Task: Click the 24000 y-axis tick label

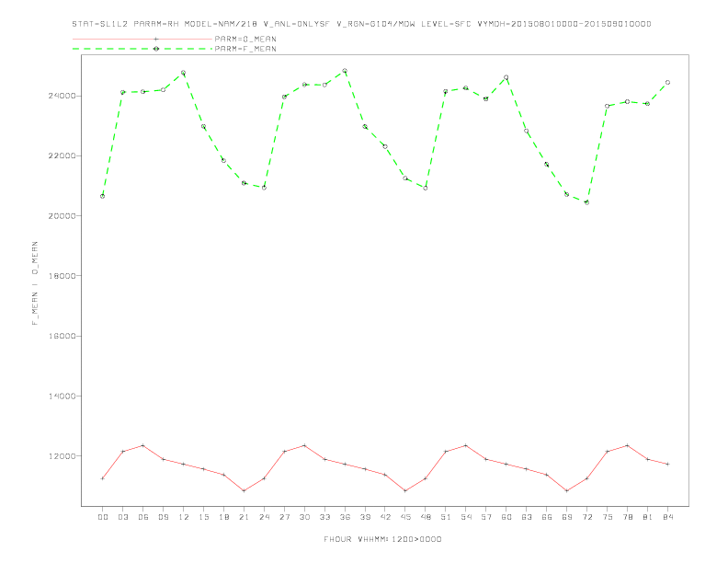Action: (x=62, y=96)
